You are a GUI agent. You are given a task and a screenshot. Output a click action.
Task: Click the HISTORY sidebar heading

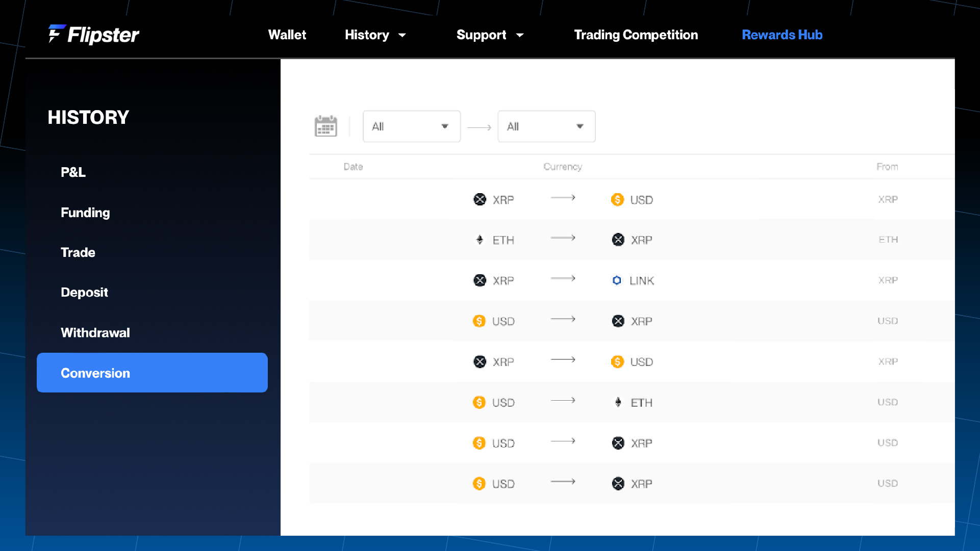click(x=88, y=117)
